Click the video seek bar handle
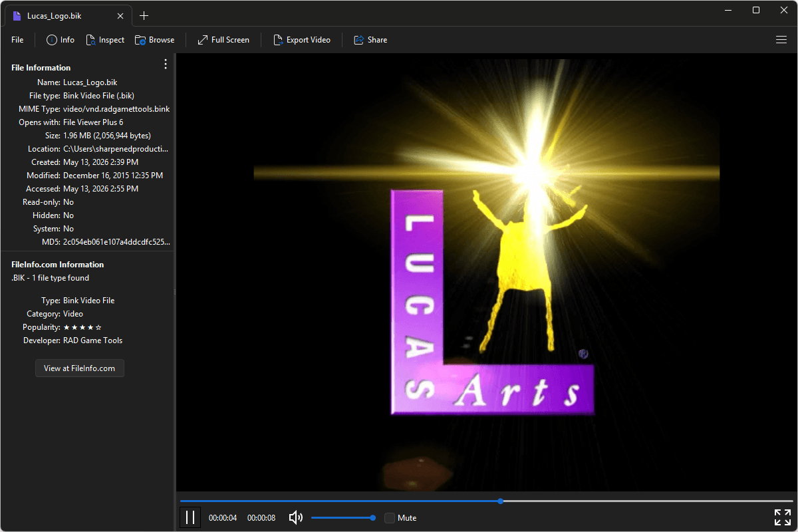The width and height of the screenshot is (798, 532). (500, 501)
